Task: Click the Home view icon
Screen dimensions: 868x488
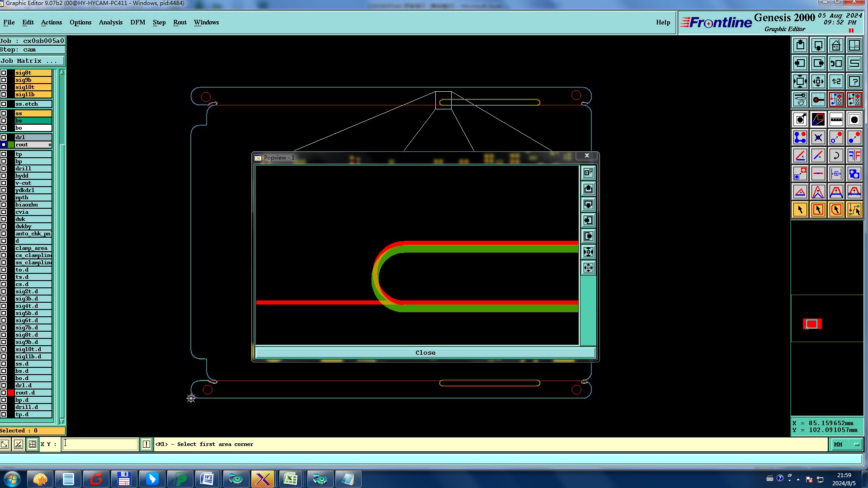Action: point(836,45)
